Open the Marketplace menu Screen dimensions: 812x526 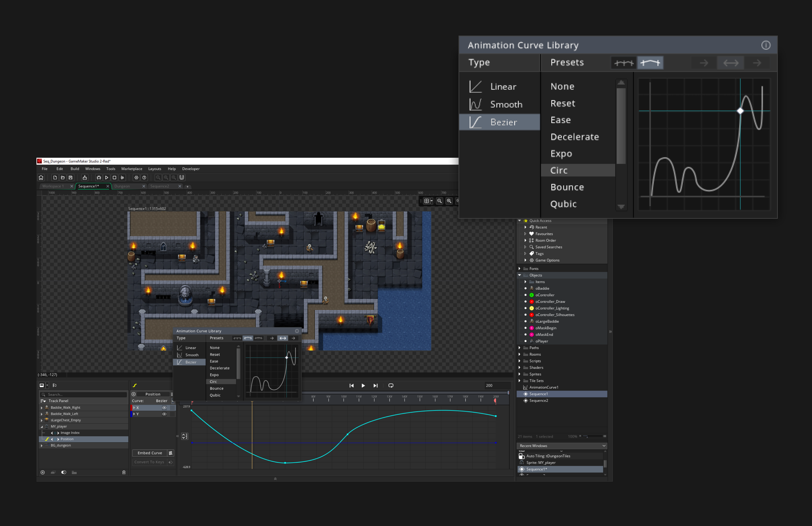(132, 169)
